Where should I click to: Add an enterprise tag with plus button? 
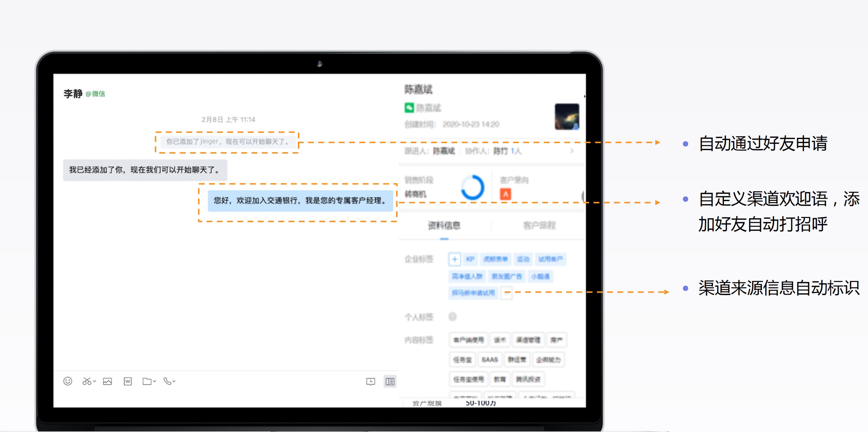click(x=455, y=259)
